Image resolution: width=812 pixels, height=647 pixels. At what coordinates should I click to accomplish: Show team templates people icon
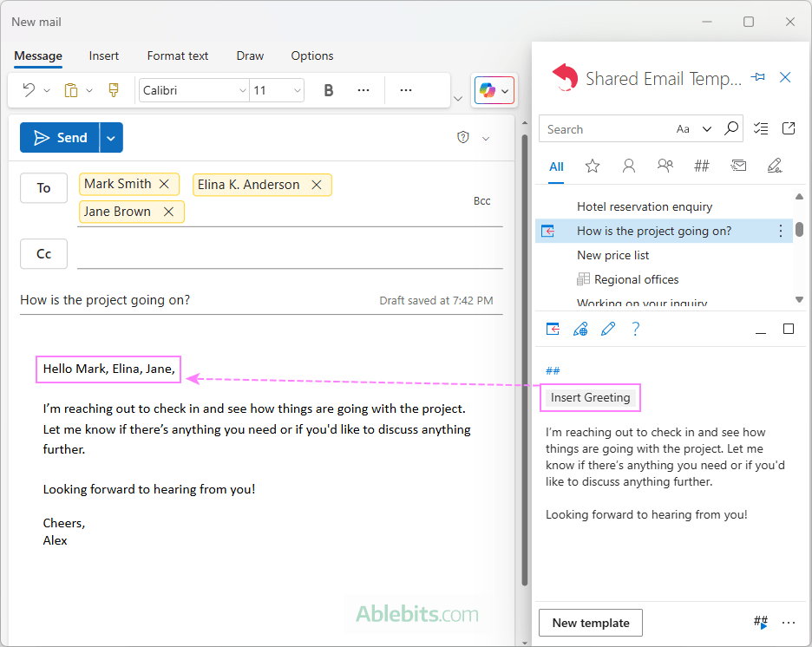(x=665, y=166)
